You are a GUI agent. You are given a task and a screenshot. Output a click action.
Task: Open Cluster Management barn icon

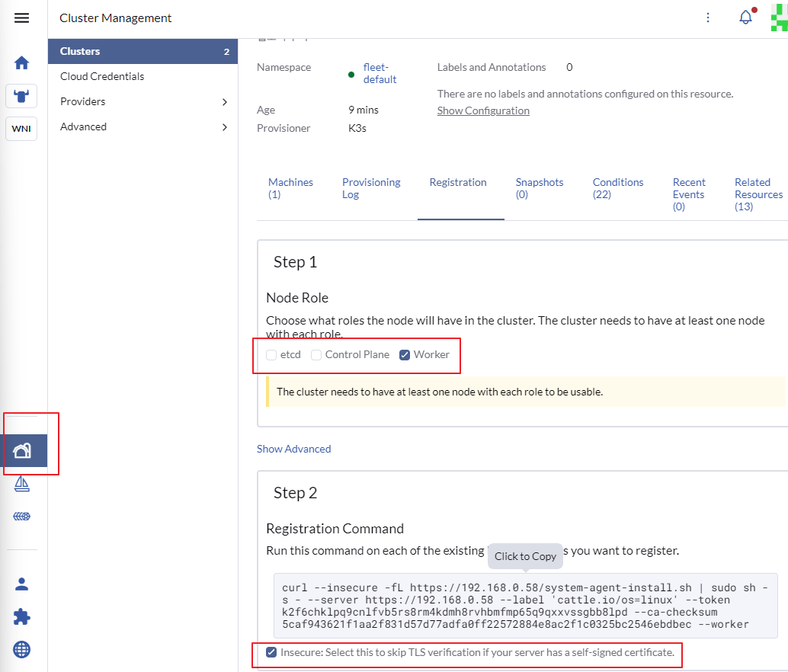point(22,451)
